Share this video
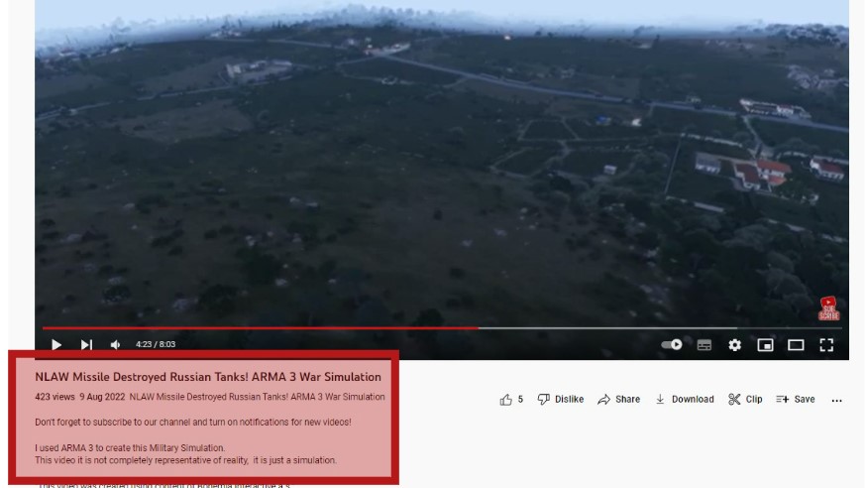Screen dimensions: 868x488 [x=619, y=400]
